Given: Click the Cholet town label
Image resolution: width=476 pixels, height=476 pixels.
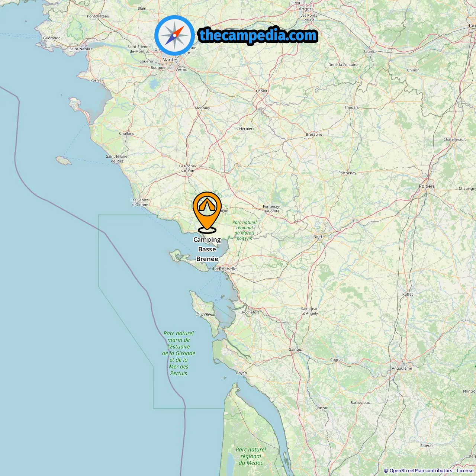Looking at the screenshot, I should pyautogui.click(x=261, y=91).
